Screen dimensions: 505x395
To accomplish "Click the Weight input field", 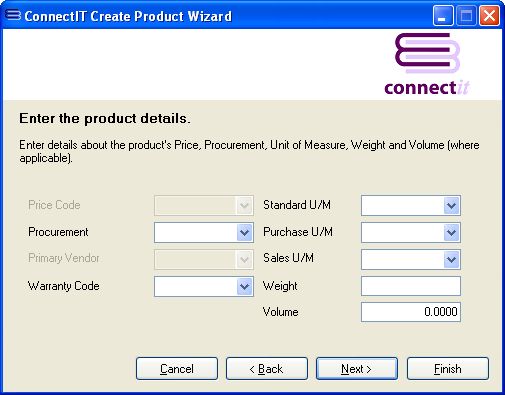I will (x=411, y=286).
